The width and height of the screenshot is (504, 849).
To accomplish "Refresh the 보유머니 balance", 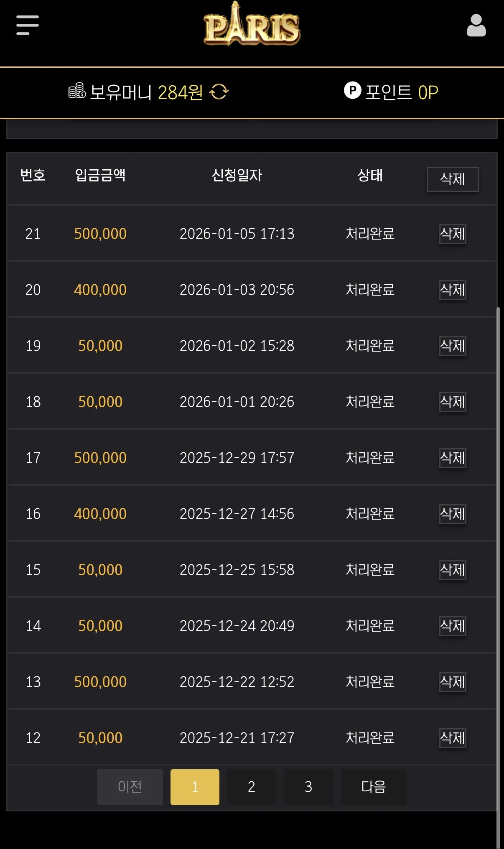I will pyautogui.click(x=219, y=92).
